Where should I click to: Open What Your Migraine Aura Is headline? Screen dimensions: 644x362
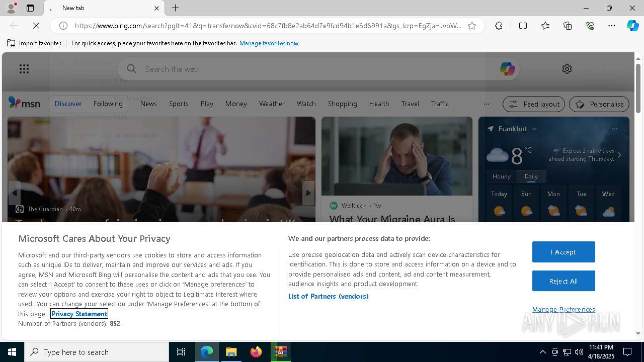(392, 219)
